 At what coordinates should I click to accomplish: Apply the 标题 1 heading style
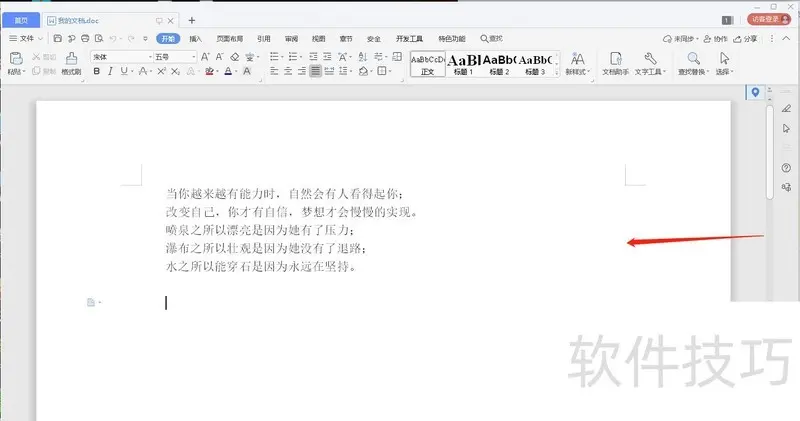pos(463,64)
